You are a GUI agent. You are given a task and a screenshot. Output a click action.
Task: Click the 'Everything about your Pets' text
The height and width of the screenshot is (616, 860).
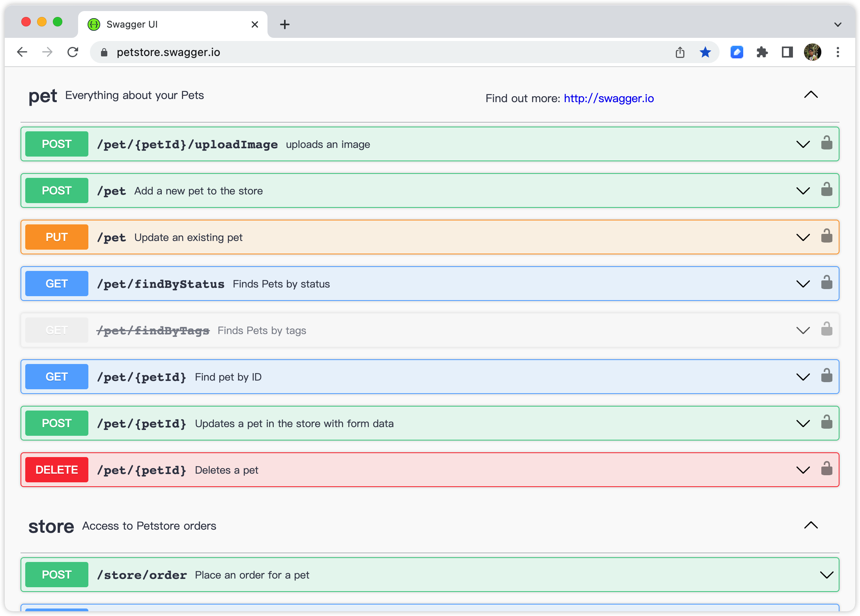(135, 95)
